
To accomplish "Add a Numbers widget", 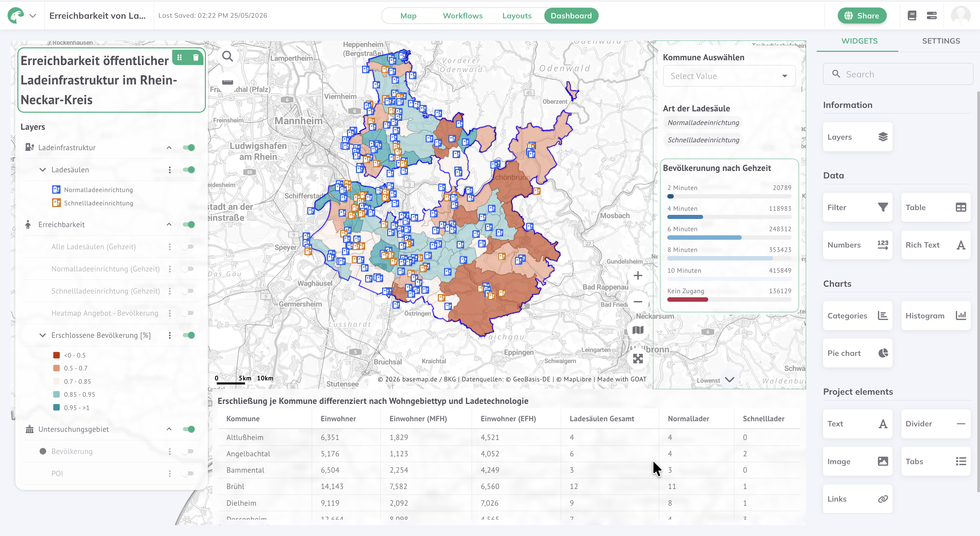I will tap(857, 245).
